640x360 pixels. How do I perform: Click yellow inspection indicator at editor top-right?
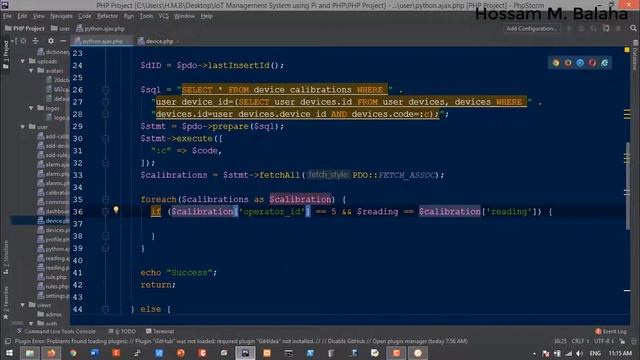coord(627,50)
